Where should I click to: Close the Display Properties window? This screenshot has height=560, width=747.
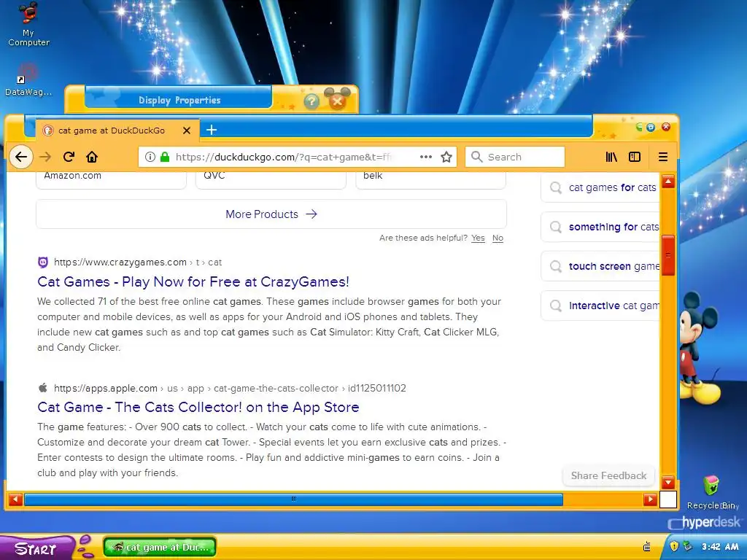click(337, 101)
